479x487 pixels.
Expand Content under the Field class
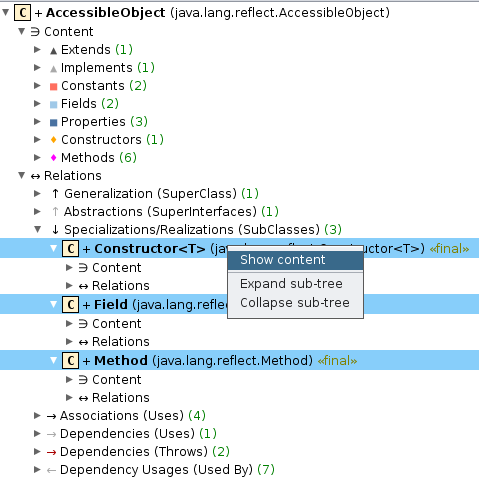tap(69, 323)
